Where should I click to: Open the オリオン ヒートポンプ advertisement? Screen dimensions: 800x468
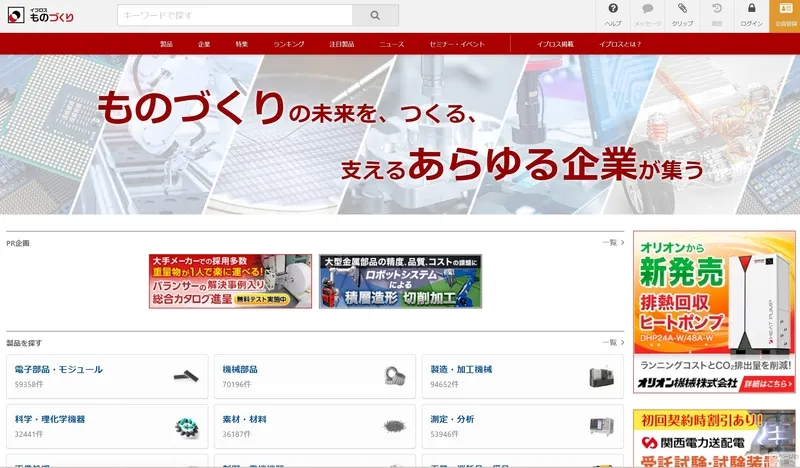click(x=714, y=312)
